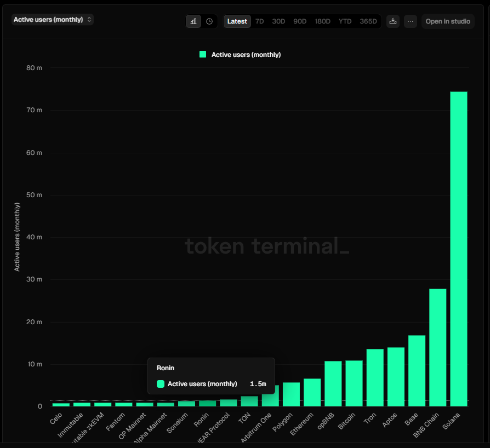Select the 7D time range

point(260,21)
